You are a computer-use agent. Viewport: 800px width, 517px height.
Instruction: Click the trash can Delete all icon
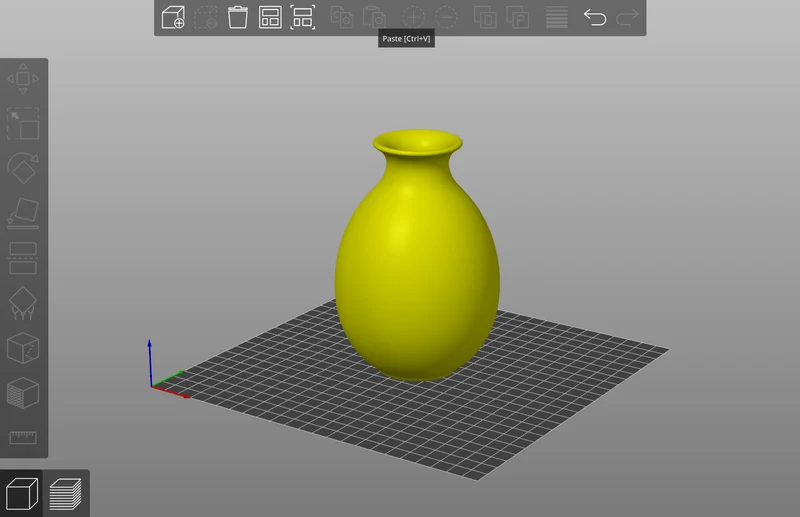(238, 17)
